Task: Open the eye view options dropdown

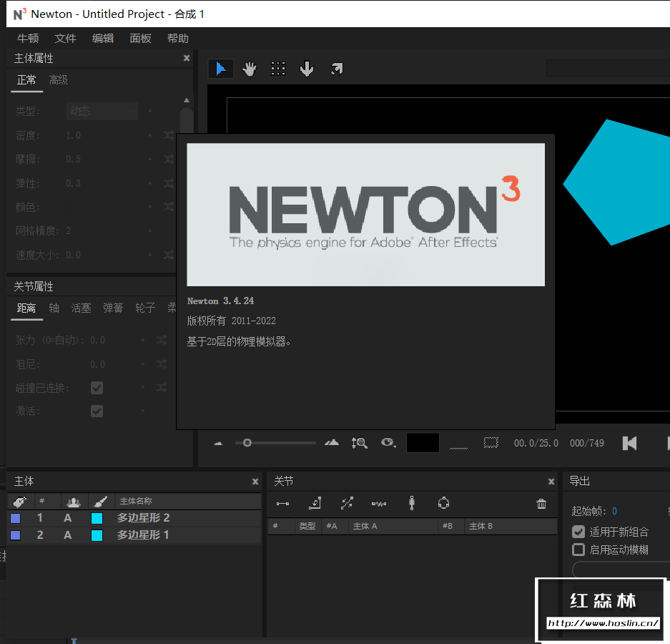Action: click(x=388, y=443)
